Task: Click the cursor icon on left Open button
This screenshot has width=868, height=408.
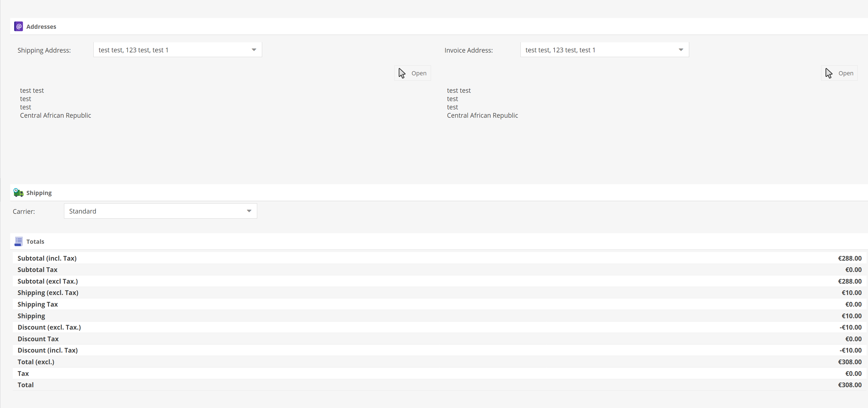Action: (402, 73)
